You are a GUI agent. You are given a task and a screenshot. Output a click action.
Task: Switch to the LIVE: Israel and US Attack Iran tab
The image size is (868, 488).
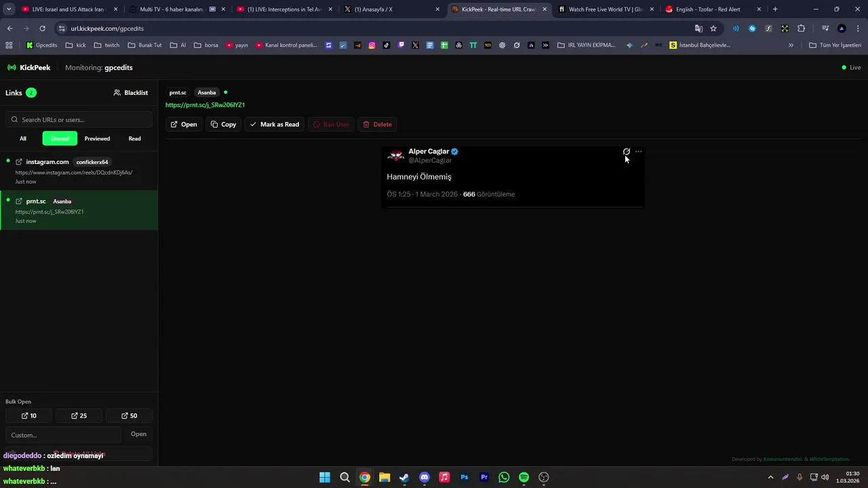68,9
